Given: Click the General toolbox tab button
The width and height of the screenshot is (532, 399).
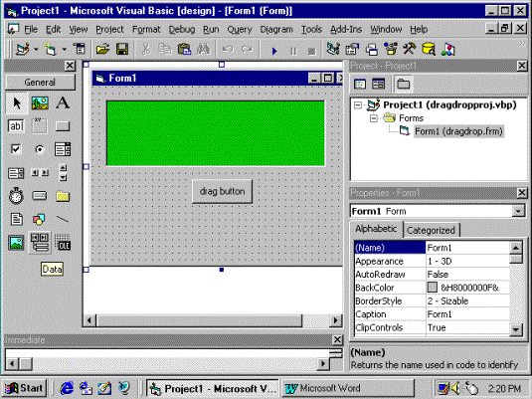Looking at the screenshot, I should point(40,83).
